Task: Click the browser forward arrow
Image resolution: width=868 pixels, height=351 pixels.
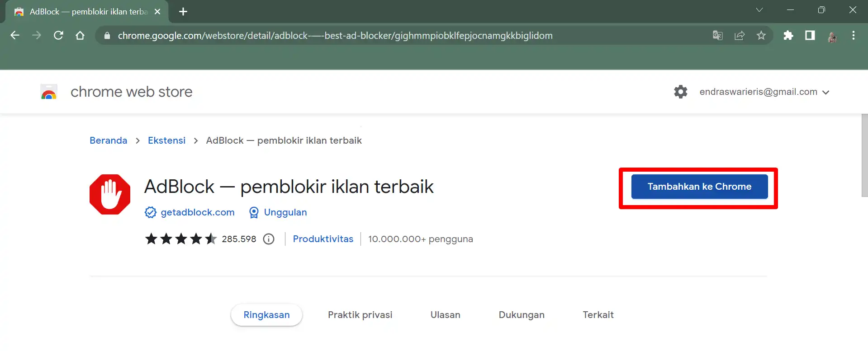Action: [37, 35]
